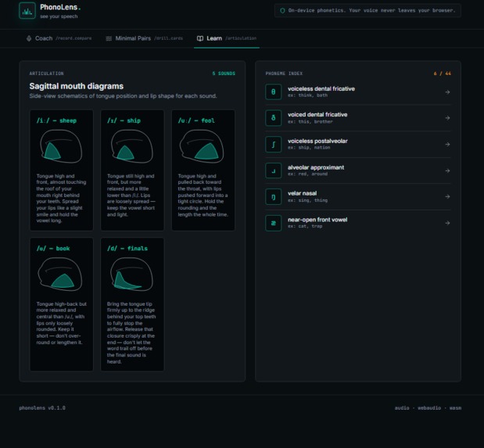Select near-open front vowel entry

click(358, 223)
